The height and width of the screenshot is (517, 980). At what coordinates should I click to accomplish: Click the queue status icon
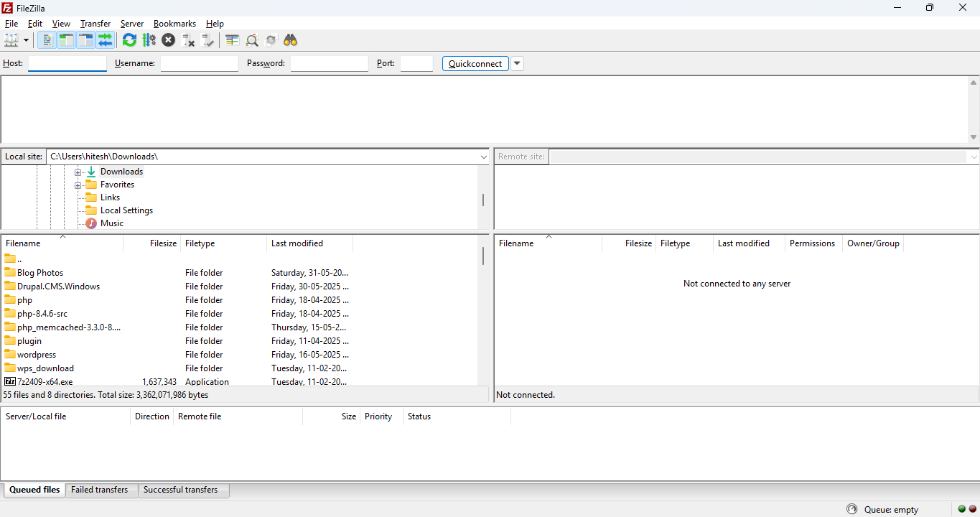coord(852,509)
